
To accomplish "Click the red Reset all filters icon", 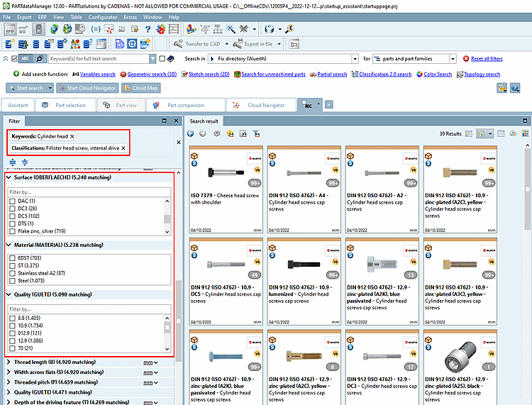I will coord(465,59).
